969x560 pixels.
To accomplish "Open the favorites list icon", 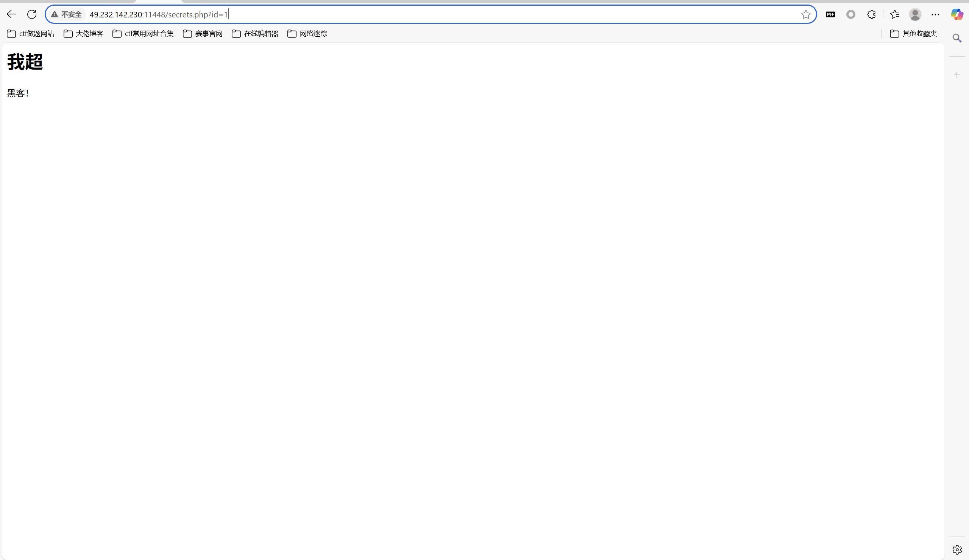I will (895, 15).
